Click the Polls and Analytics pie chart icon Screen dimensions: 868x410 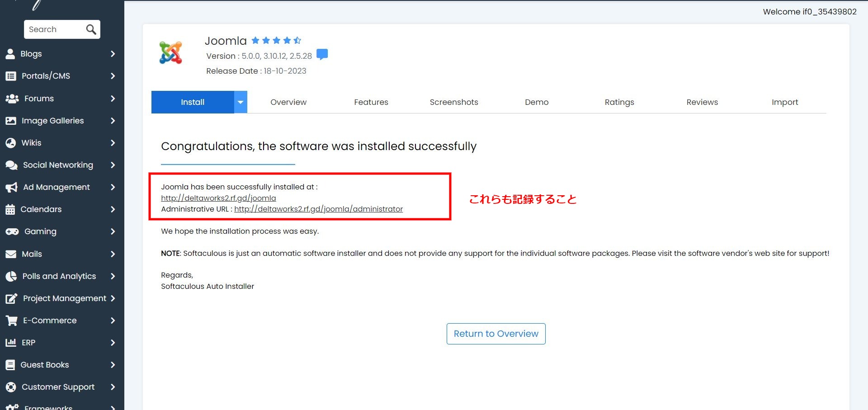tap(11, 276)
